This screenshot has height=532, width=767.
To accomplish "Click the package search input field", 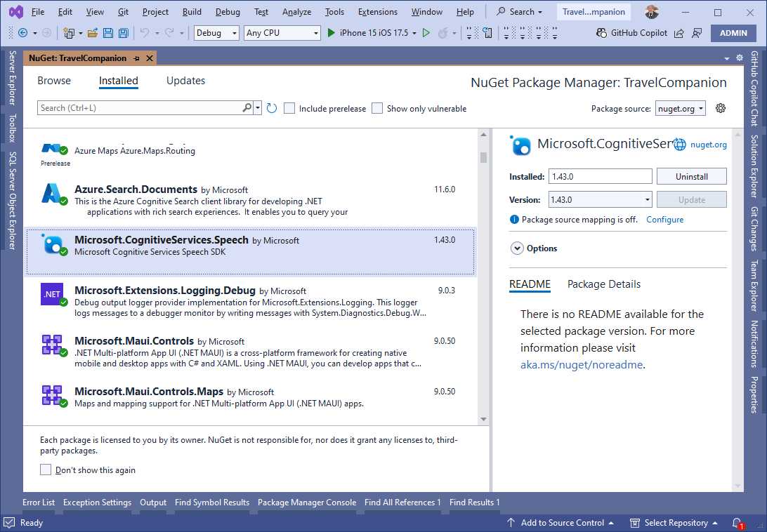I will [x=139, y=107].
